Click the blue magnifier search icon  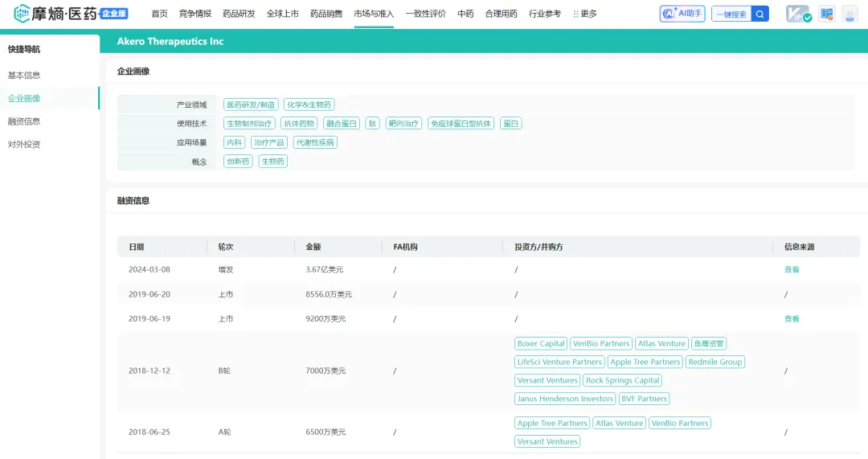tap(760, 14)
